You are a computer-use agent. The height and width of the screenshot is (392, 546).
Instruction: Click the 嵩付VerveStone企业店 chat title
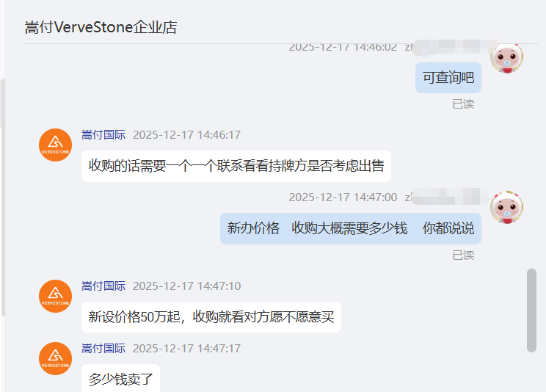point(101,27)
